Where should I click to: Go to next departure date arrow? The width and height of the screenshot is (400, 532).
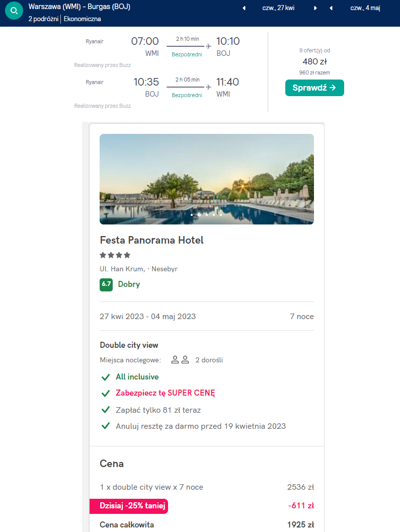click(315, 8)
